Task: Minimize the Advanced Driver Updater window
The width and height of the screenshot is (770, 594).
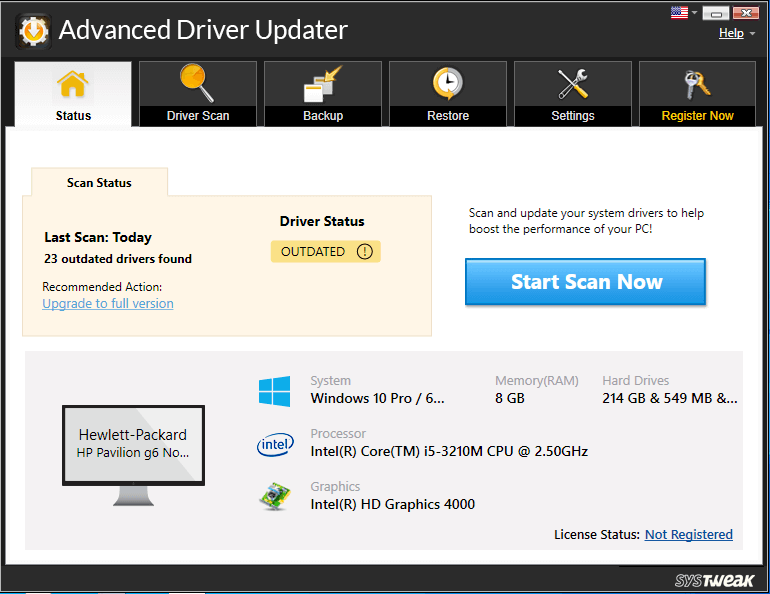Action: [x=715, y=13]
